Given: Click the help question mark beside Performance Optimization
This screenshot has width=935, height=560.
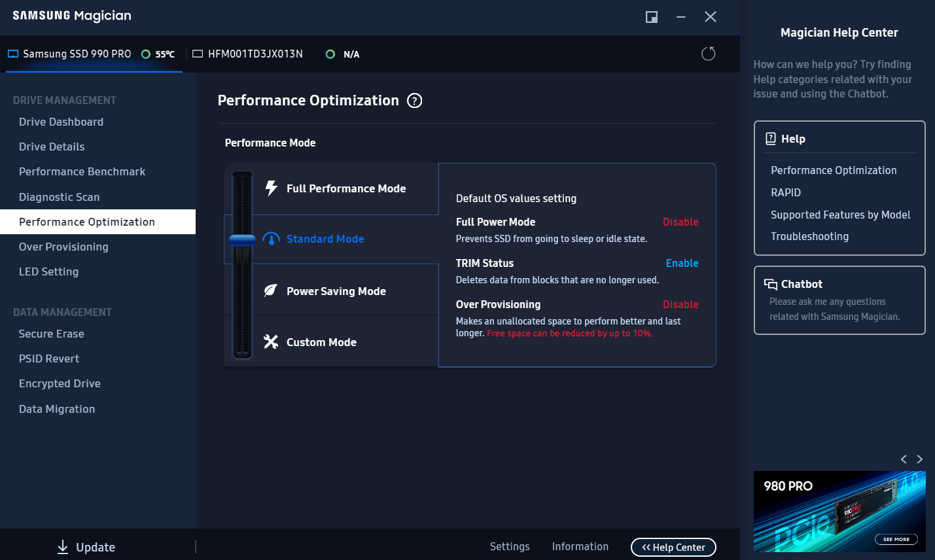Looking at the screenshot, I should click(x=414, y=101).
